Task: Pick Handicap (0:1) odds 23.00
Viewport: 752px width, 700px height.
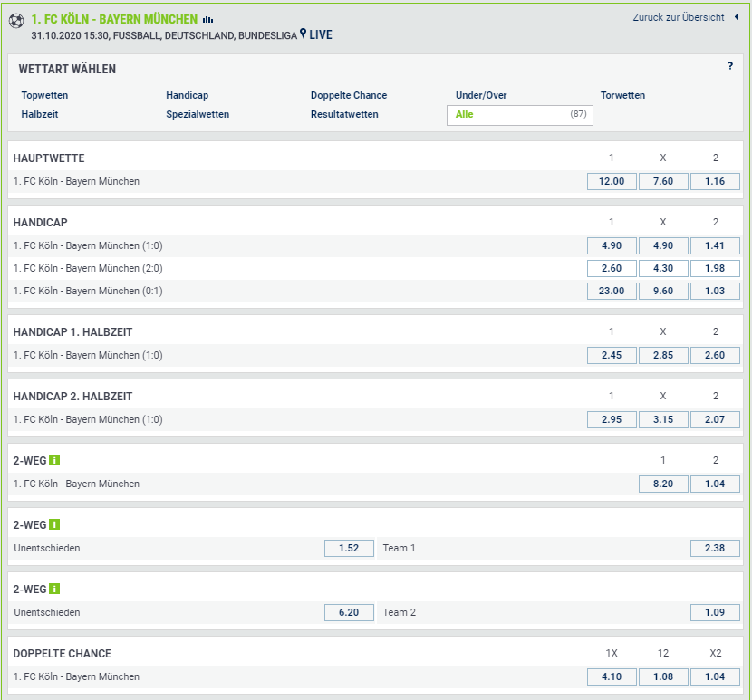Action: point(612,291)
